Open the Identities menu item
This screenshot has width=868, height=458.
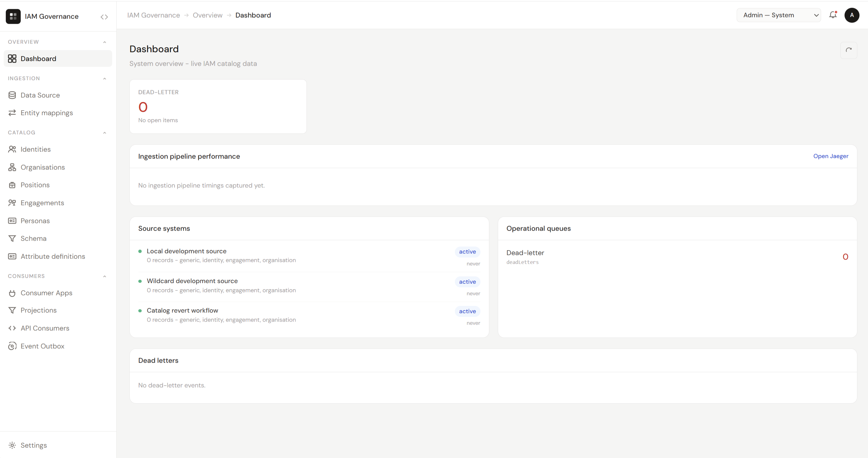pos(58,149)
